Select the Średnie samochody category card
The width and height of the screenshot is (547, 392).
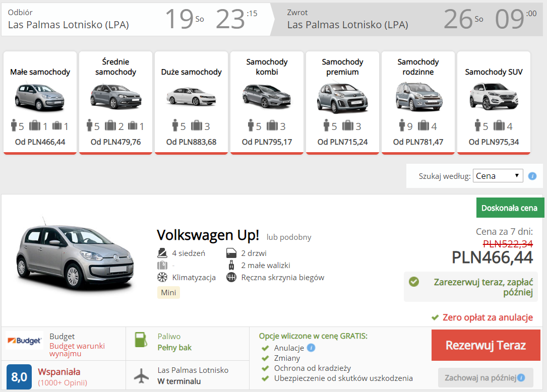pyautogui.click(x=116, y=102)
